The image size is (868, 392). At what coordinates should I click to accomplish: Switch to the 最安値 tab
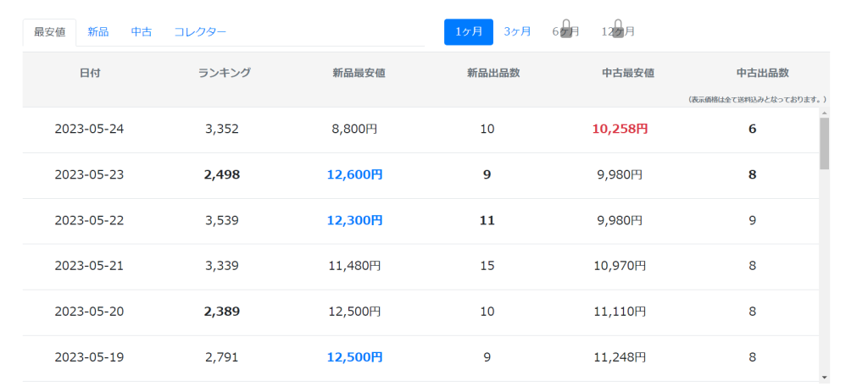coord(50,32)
